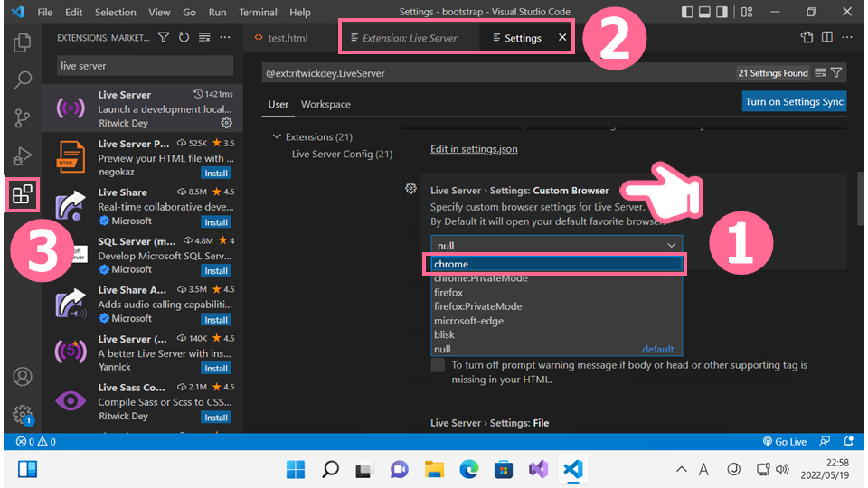Tick the prompt warning message checkbox
Viewport: 868px width, 488px height.
pyautogui.click(x=438, y=365)
